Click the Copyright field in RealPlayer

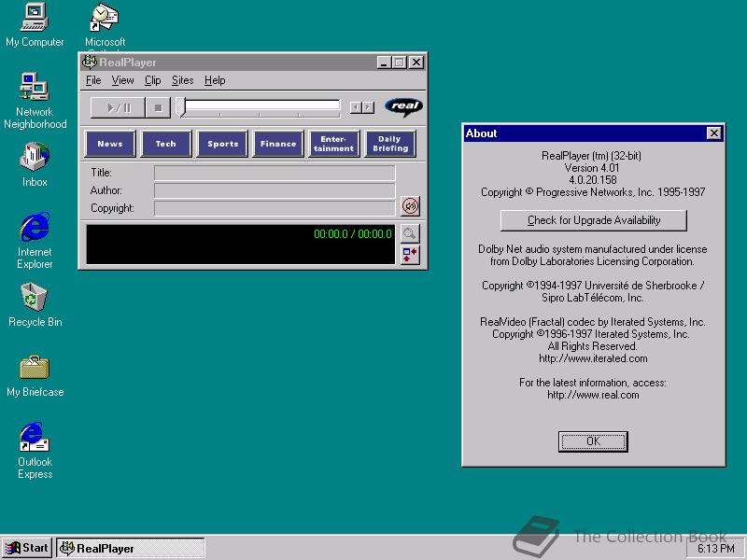click(275, 208)
